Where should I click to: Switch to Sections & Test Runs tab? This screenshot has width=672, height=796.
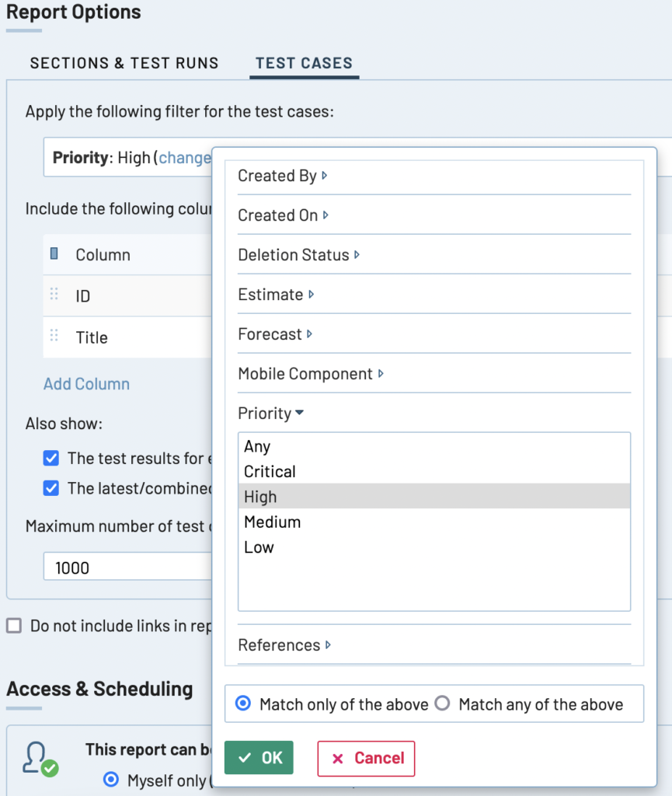tap(124, 64)
